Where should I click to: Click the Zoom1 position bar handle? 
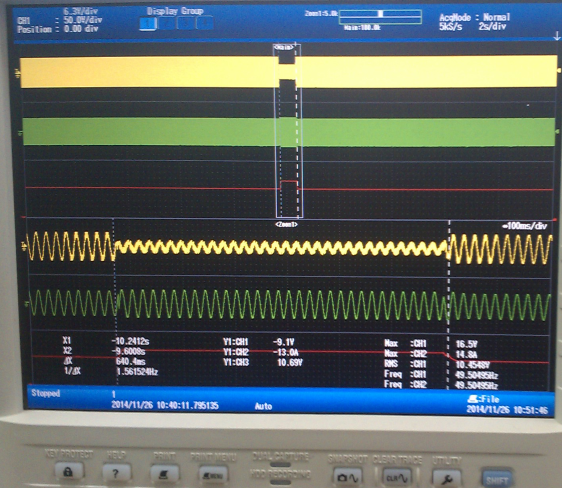tap(380, 14)
